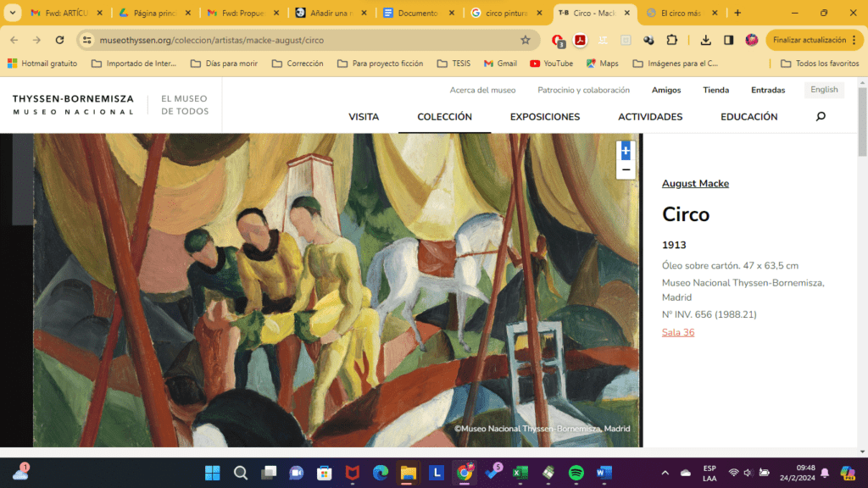Switch to the Documento Google Docs tab
868x488 pixels.
[x=419, y=13]
